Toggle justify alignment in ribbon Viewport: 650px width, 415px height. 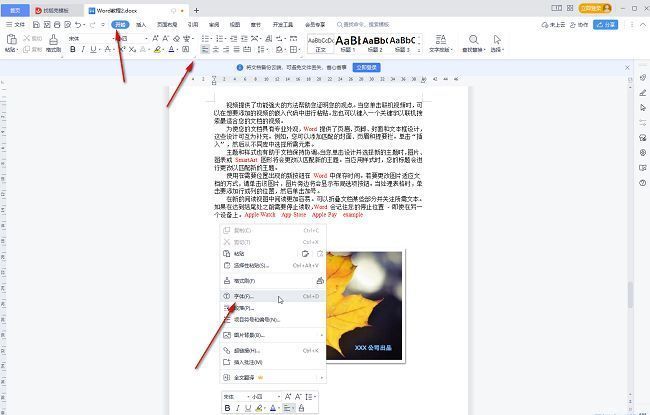236,49
